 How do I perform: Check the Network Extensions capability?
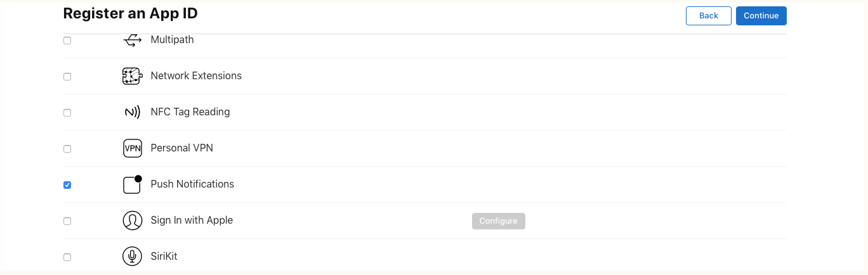pyautogui.click(x=67, y=77)
